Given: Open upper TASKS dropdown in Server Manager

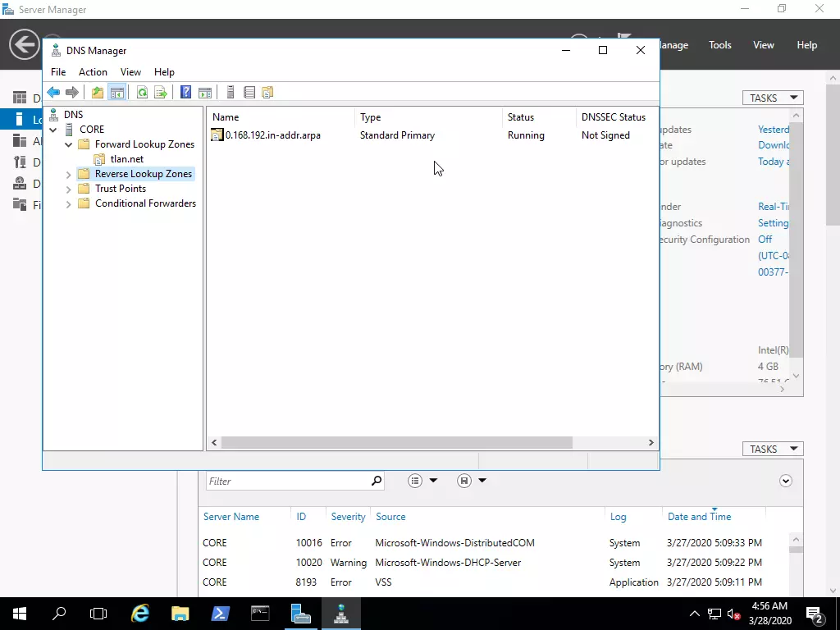Looking at the screenshot, I should coord(773,98).
